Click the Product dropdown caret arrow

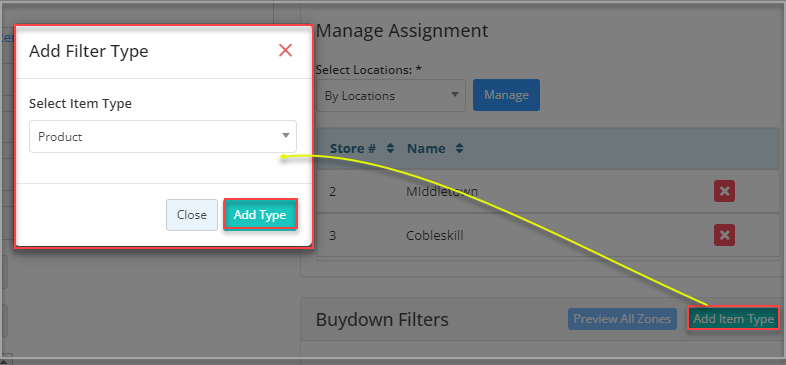point(286,135)
